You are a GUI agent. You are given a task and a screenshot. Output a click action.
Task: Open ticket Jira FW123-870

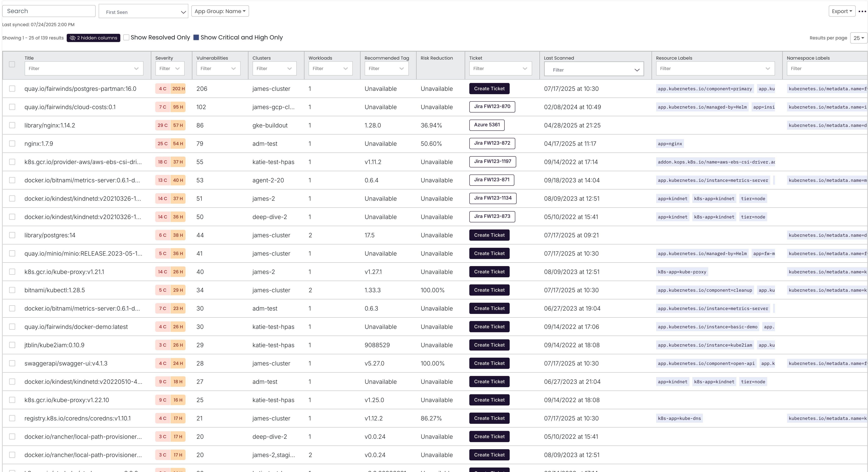492,107
